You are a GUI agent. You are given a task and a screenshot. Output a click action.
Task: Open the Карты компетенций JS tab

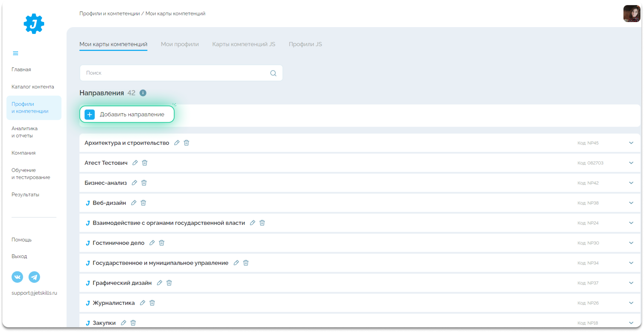tap(244, 44)
